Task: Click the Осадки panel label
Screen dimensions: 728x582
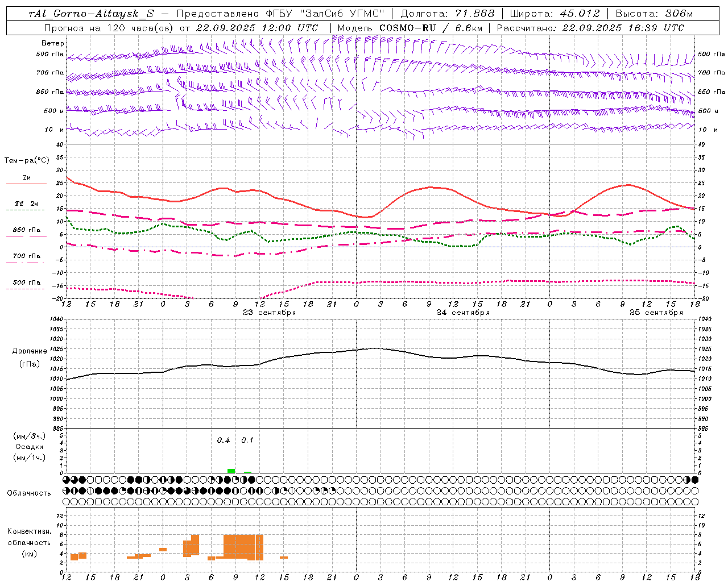Action: 30,447
